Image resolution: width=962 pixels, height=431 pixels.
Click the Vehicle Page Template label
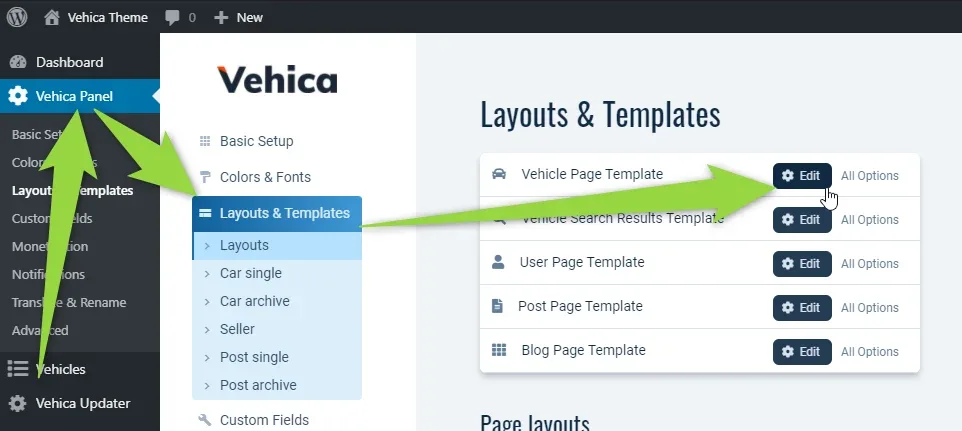pos(592,174)
